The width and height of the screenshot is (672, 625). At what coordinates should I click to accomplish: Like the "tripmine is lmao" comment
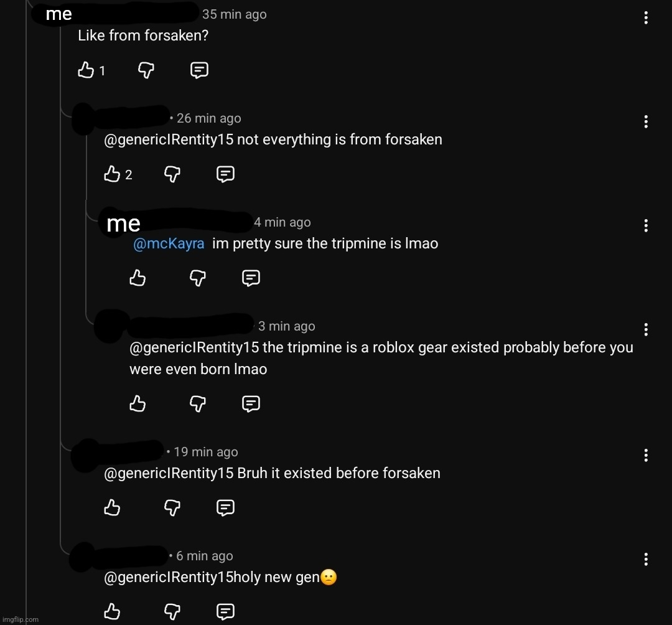pos(138,278)
